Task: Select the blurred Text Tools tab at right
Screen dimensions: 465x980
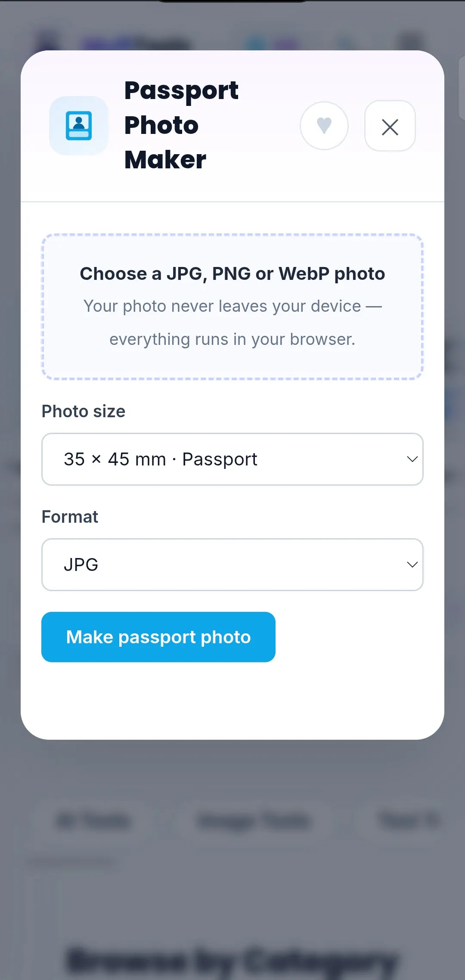Action: point(409,821)
